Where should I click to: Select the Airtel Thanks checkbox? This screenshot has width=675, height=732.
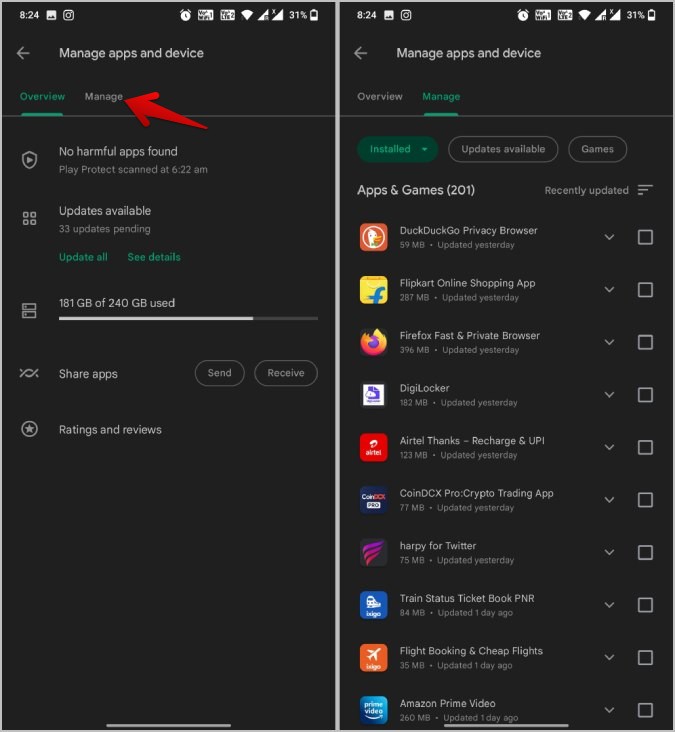point(645,447)
